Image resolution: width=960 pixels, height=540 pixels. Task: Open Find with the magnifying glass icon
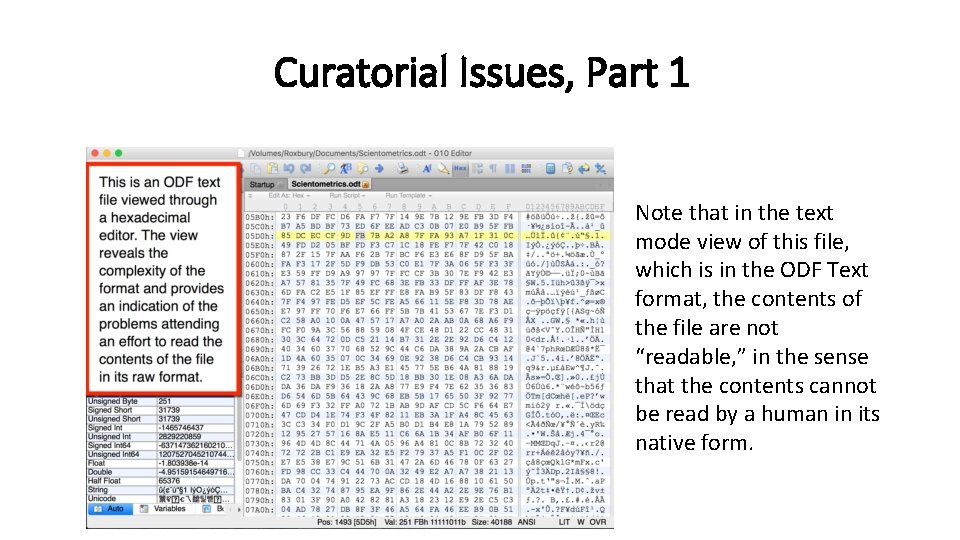329,168
